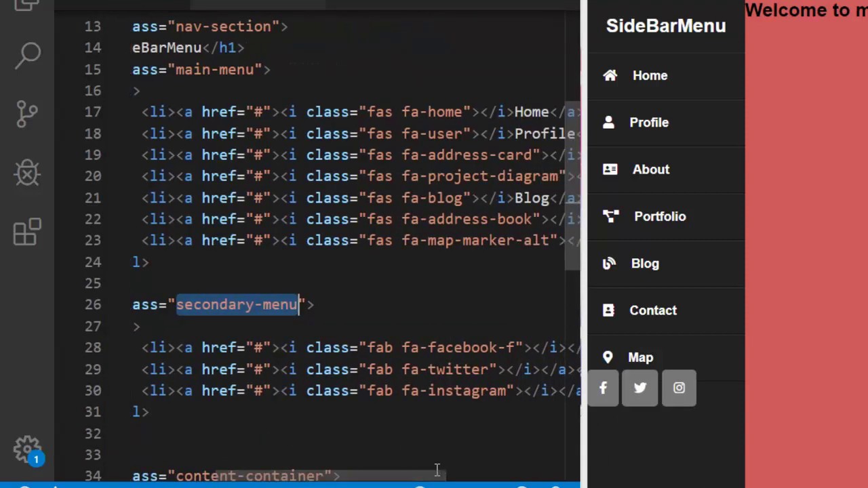Click the fa-address-card text on line 19
The height and width of the screenshot is (488, 868).
coord(467,155)
